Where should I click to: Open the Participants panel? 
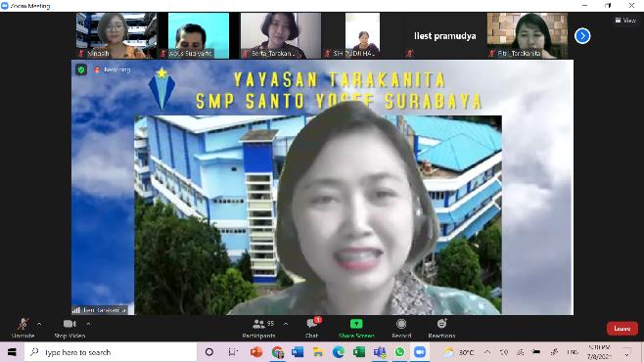(258, 329)
